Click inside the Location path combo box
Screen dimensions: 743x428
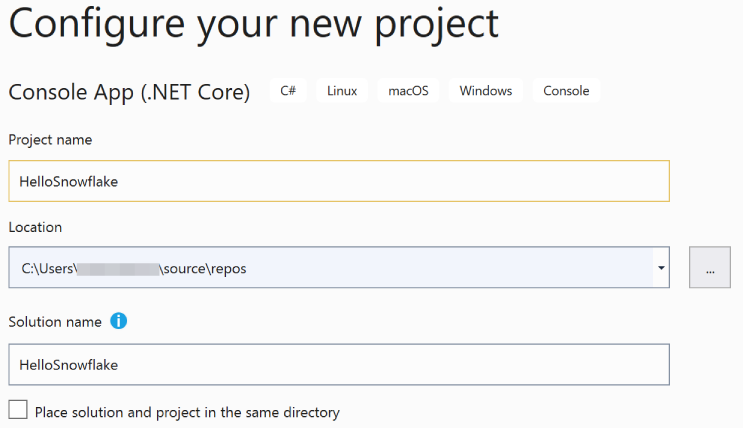pos(400,268)
